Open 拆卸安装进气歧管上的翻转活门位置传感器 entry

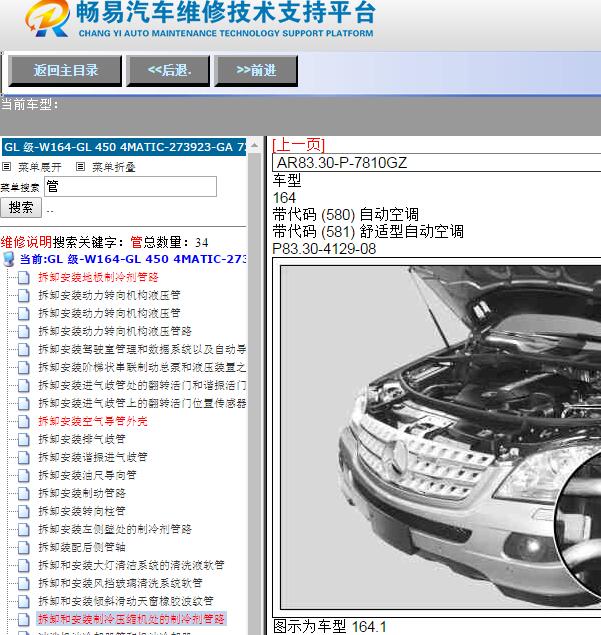point(142,403)
